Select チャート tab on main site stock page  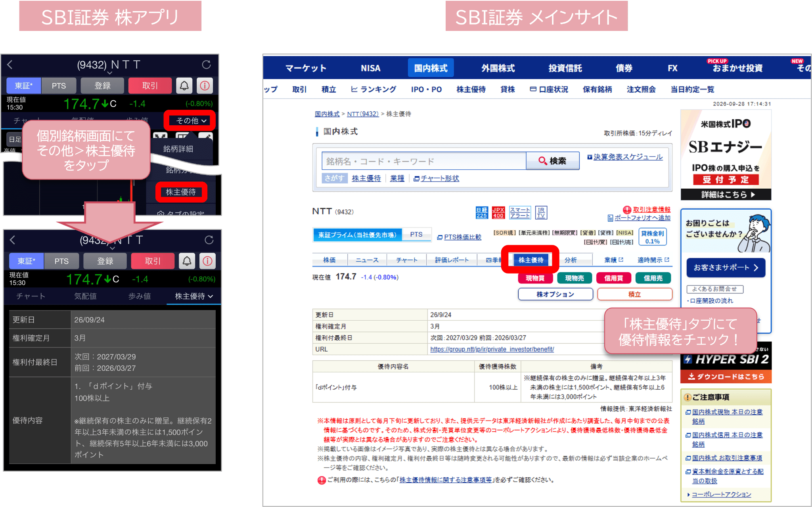coord(406,260)
